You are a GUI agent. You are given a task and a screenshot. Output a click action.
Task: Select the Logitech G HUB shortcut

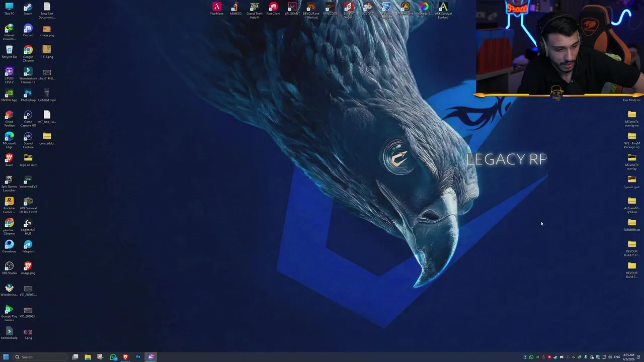point(28,227)
